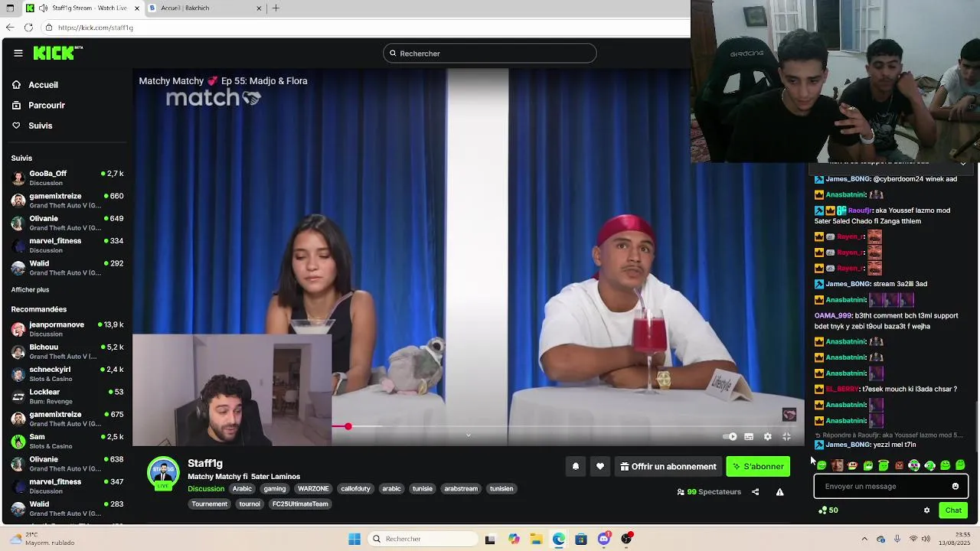Open the weather widget on taskbar
Image resolution: width=980 pixels, height=551 pixels.
[42, 539]
